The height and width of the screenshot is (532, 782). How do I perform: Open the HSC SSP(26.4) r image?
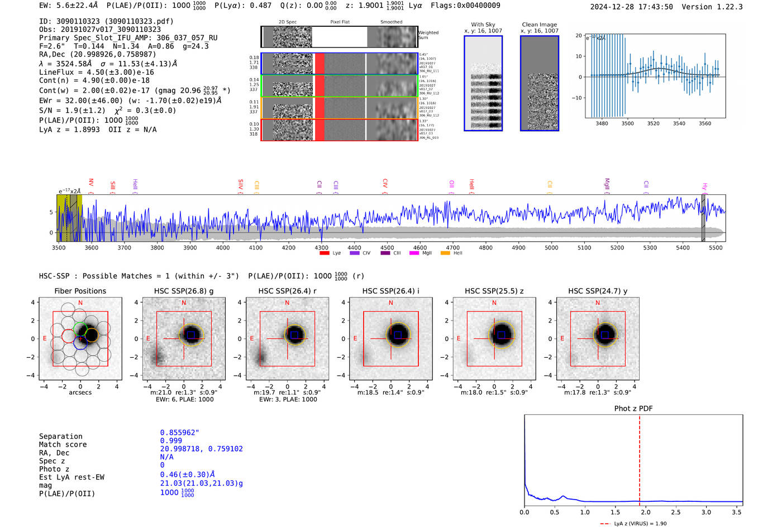point(287,339)
